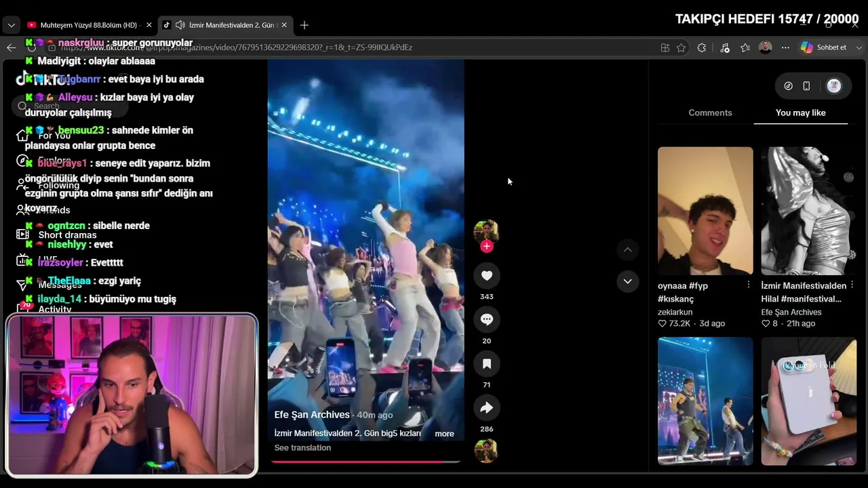The height and width of the screenshot is (488, 868).
Task: Go to the next video
Action: point(628,281)
